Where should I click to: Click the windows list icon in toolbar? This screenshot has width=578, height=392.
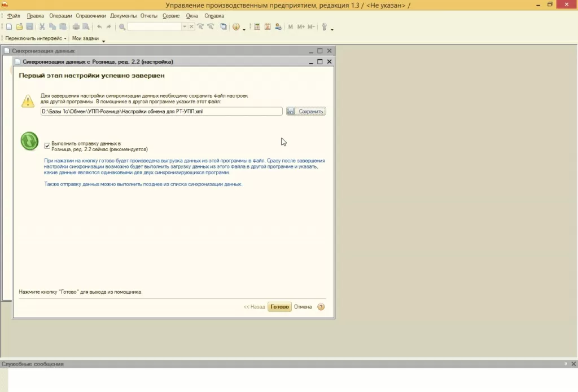click(224, 27)
